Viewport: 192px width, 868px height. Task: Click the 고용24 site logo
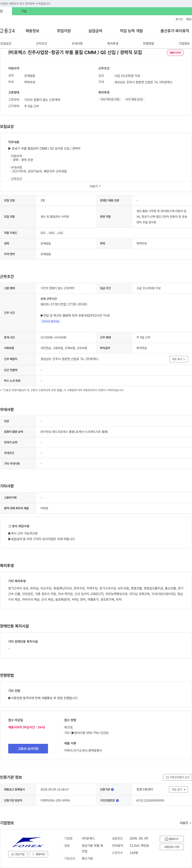[7, 31]
